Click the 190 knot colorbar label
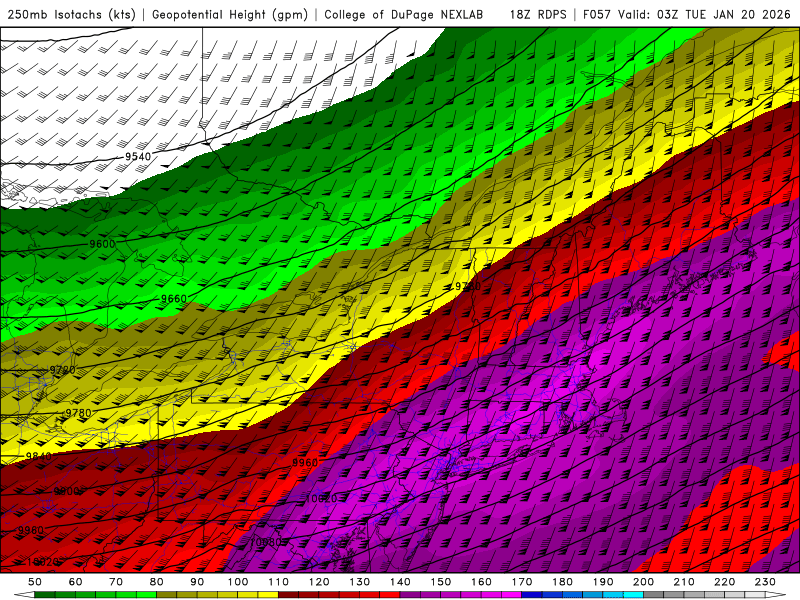Image resolution: width=800 pixels, height=600 pixels. [x=603, y=582]
